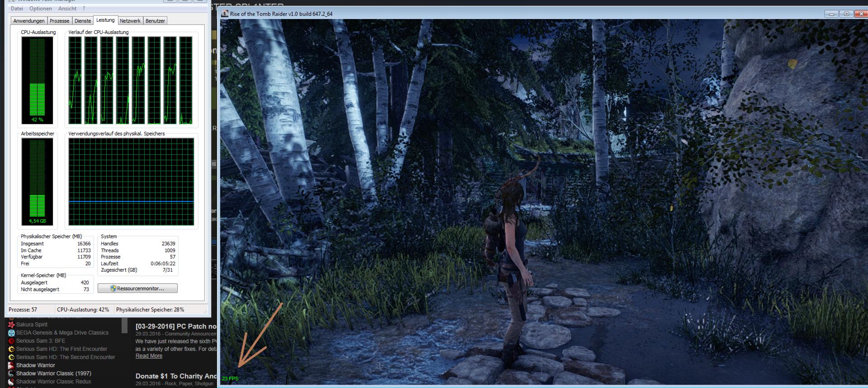Click the first CPU core history graph

coord(75,80)
